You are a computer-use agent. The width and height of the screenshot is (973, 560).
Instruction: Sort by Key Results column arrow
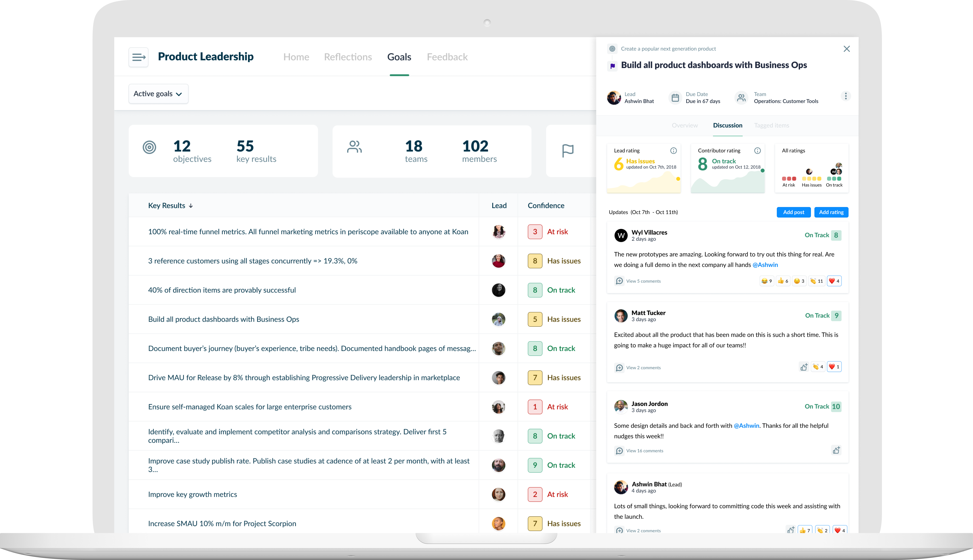(191, 206)
